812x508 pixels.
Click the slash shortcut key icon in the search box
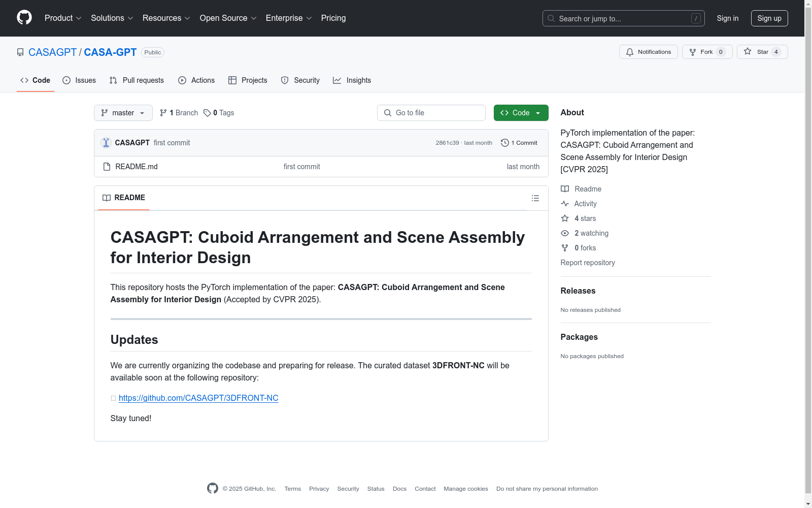coord(696,18)
